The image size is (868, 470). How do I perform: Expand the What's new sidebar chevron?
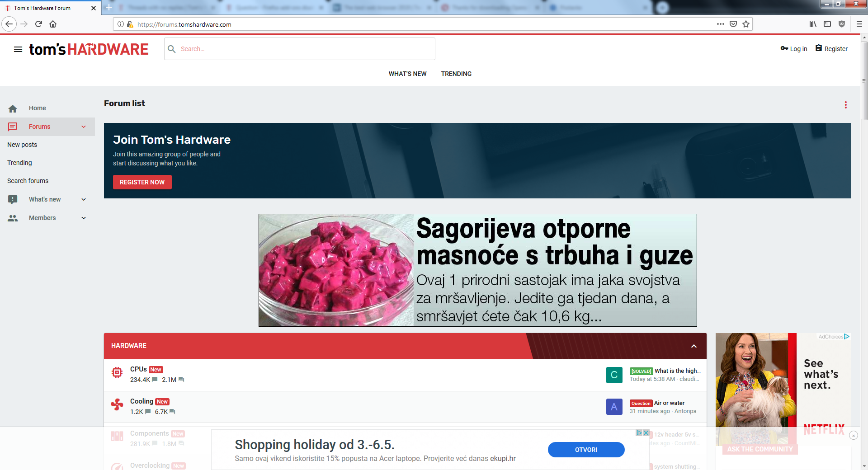click(x=84, y=199)
